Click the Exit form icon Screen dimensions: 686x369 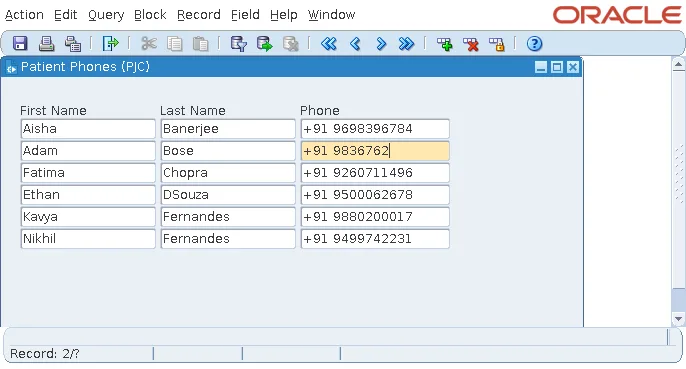point(110,44)
